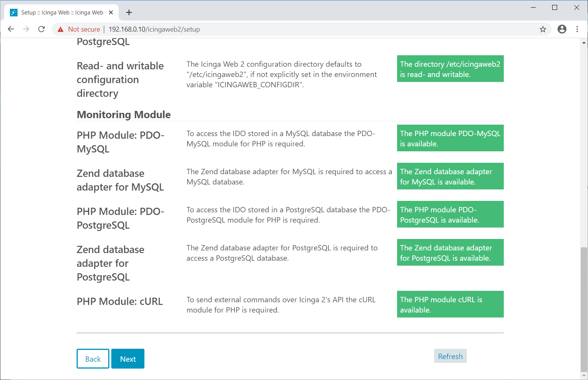This screenshot has height=380, width=588.
Task: Click the address bar URL
Action: 154,29
